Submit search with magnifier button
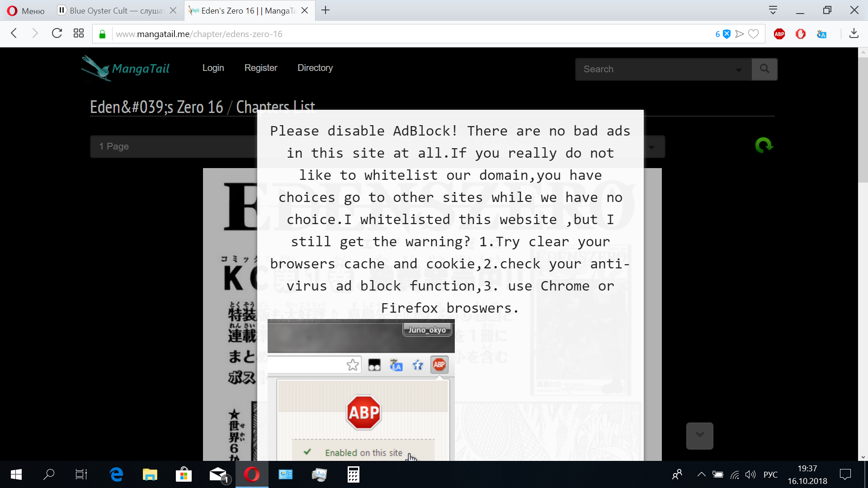 pyautogui.click(x=764, y=69)
